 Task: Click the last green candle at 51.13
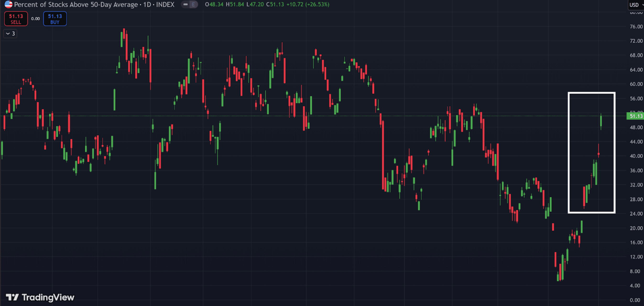(601, 121)
